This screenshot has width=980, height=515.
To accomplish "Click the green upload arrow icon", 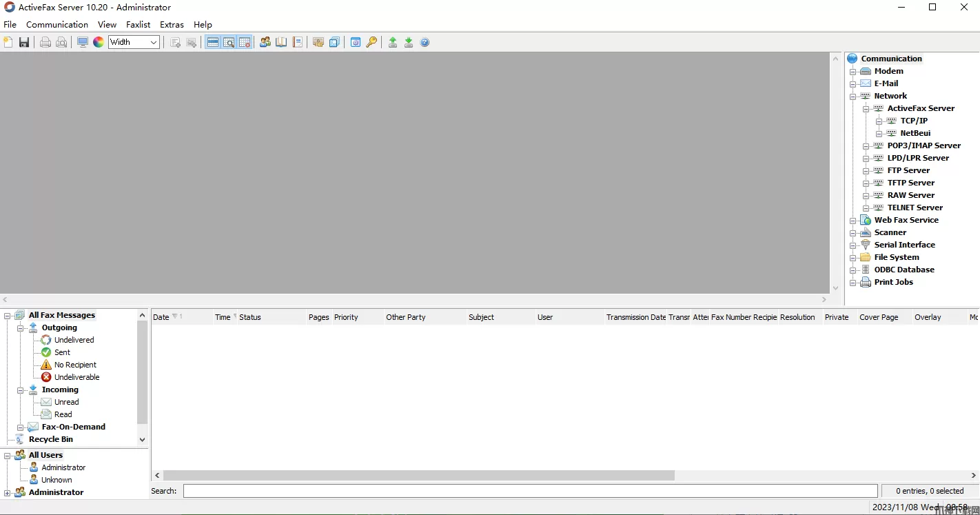I will point(392,42).
